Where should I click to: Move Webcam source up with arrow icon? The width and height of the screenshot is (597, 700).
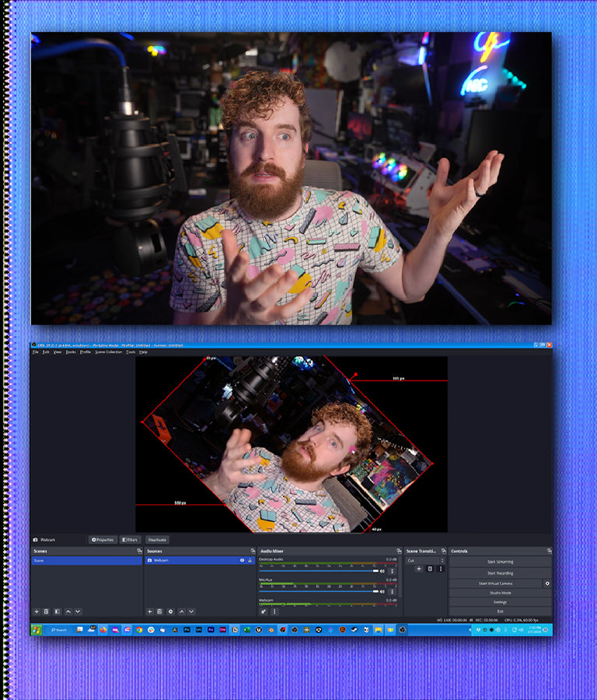click(x=181, y=612)
